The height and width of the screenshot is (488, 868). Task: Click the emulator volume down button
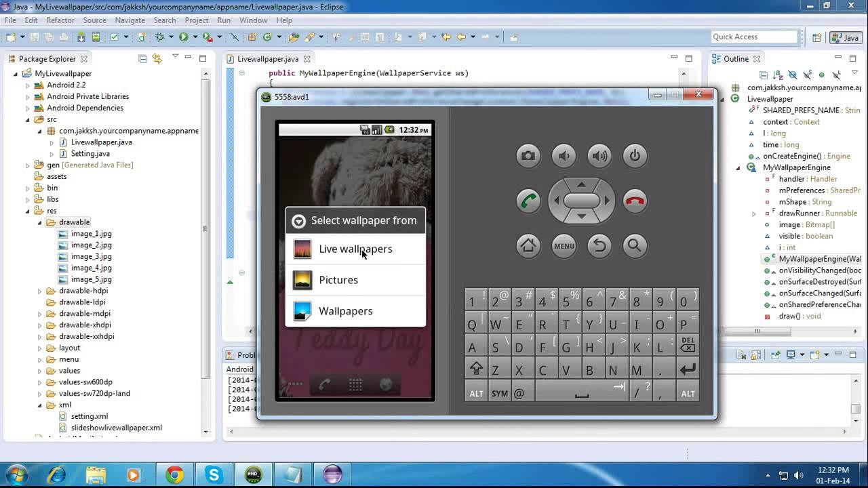[564, 156]
